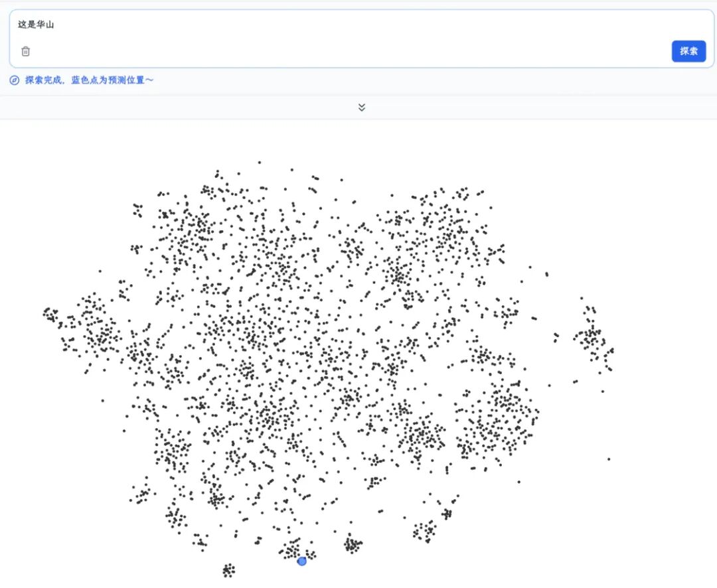Click status text 探索完成，蓝色点为预测位置
The width and height of the screenshot is (717, 588).
(x=89, y=80)
